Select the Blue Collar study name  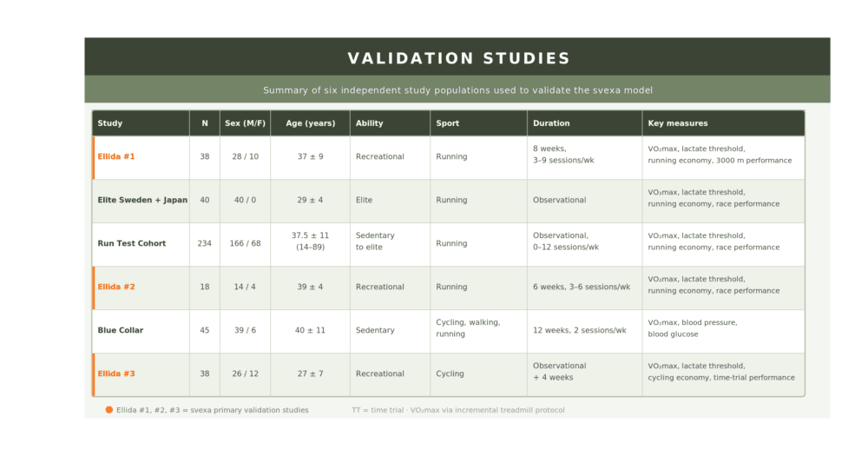pyautogui.click(x=120, y=330)
